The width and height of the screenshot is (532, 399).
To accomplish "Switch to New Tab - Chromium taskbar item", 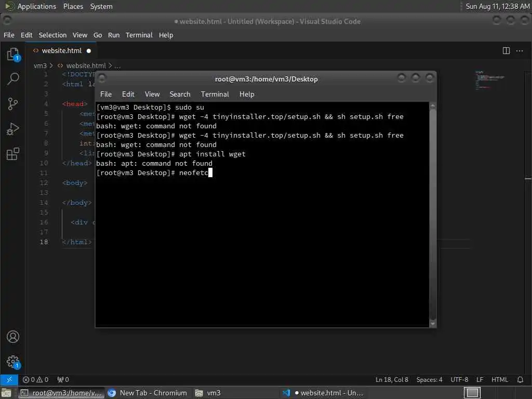I will 147,393.
